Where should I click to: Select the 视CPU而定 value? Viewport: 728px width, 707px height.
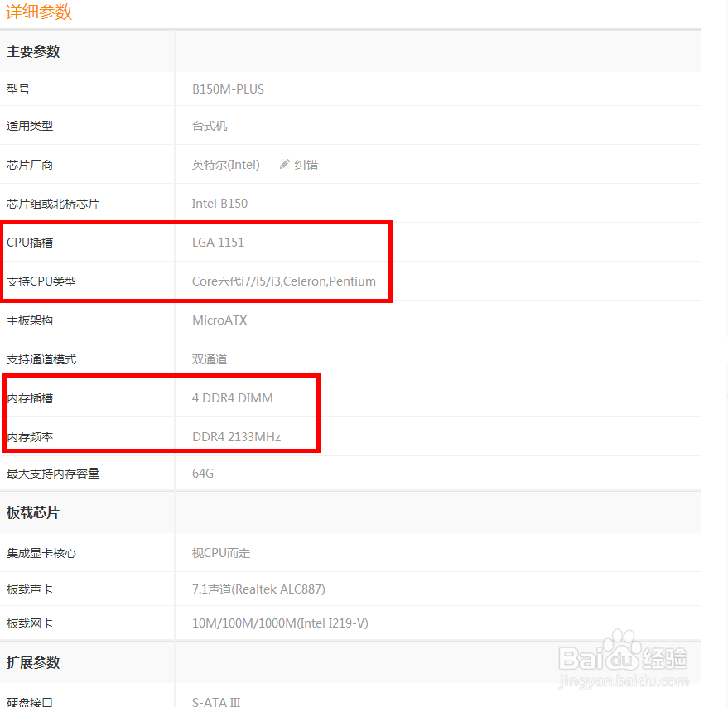[221, 553]
